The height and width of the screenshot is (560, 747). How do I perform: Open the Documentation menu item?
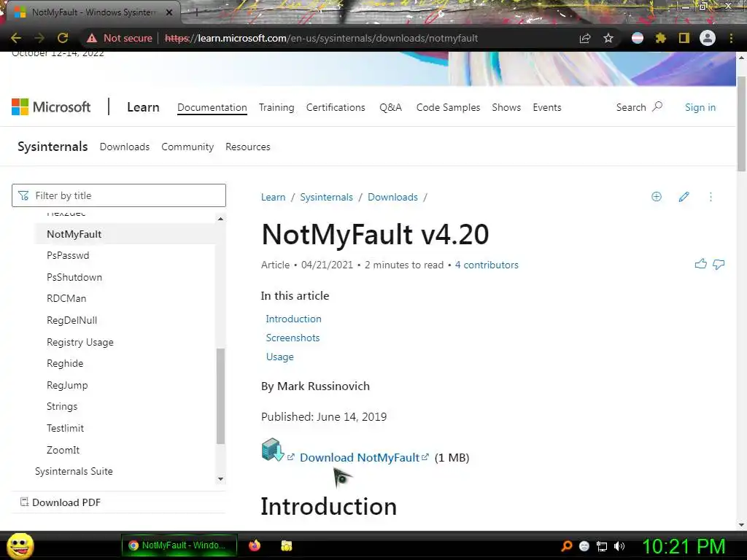(x=212, y=108)
